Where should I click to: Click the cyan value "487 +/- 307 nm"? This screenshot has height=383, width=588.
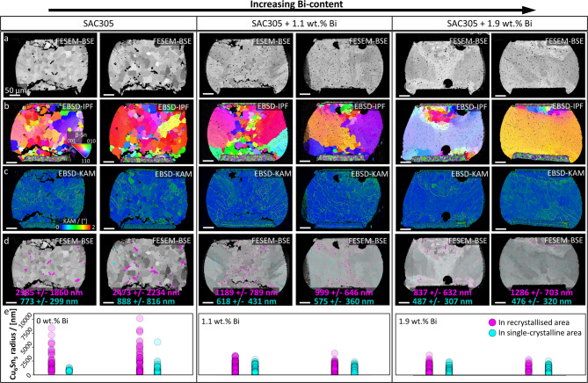tap(442, 301)
